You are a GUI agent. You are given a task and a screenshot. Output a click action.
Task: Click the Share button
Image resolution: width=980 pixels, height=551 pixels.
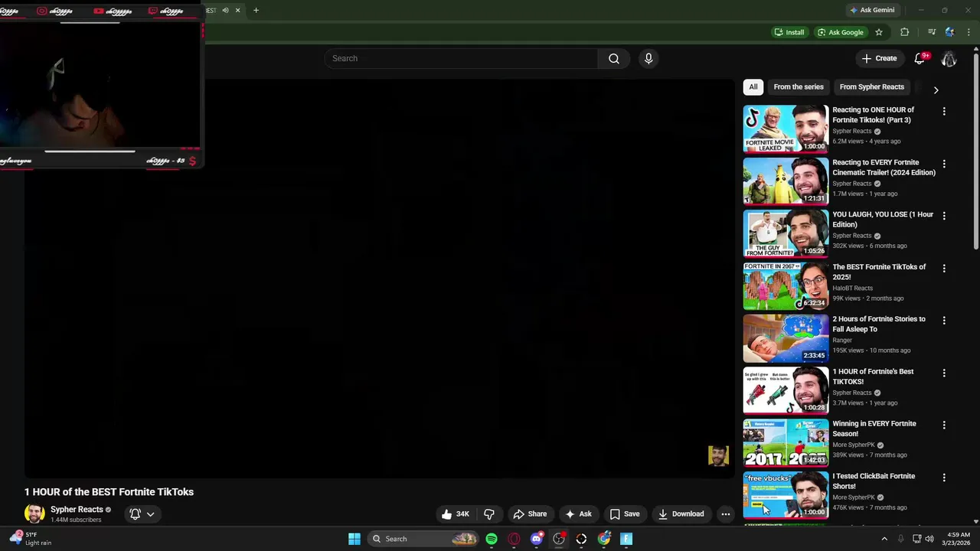tap(530, 514)
